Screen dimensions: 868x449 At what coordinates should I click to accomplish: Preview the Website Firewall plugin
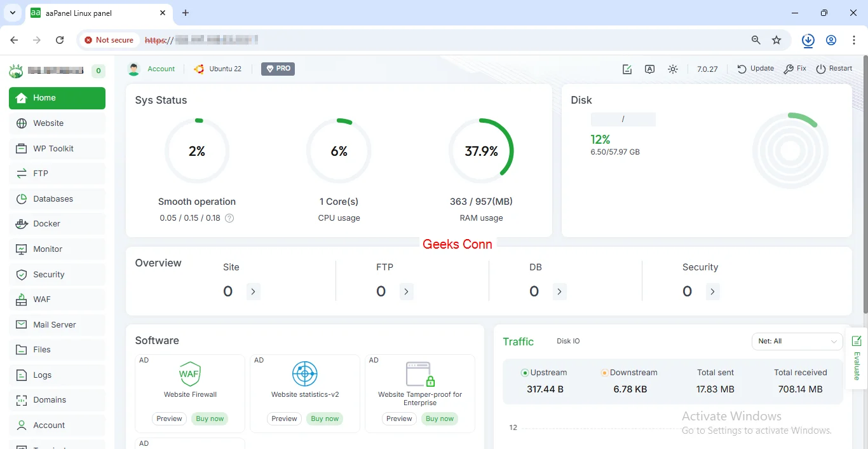point(169,418)
